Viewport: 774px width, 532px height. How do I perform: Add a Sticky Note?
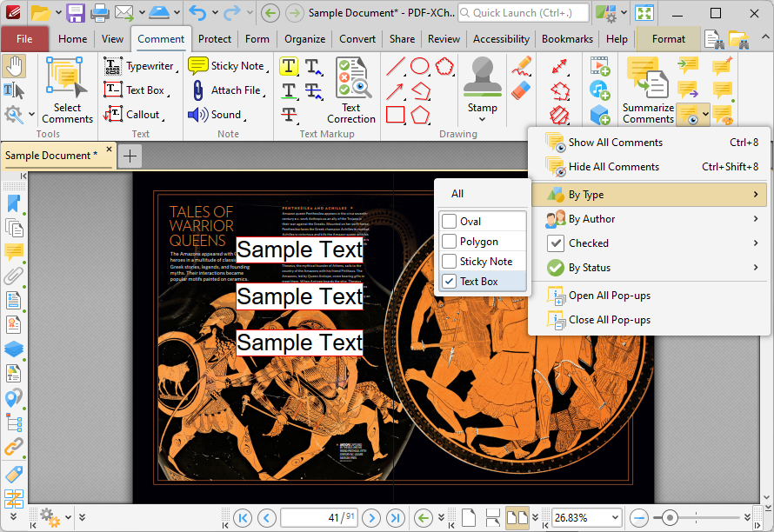click(228, 66)
